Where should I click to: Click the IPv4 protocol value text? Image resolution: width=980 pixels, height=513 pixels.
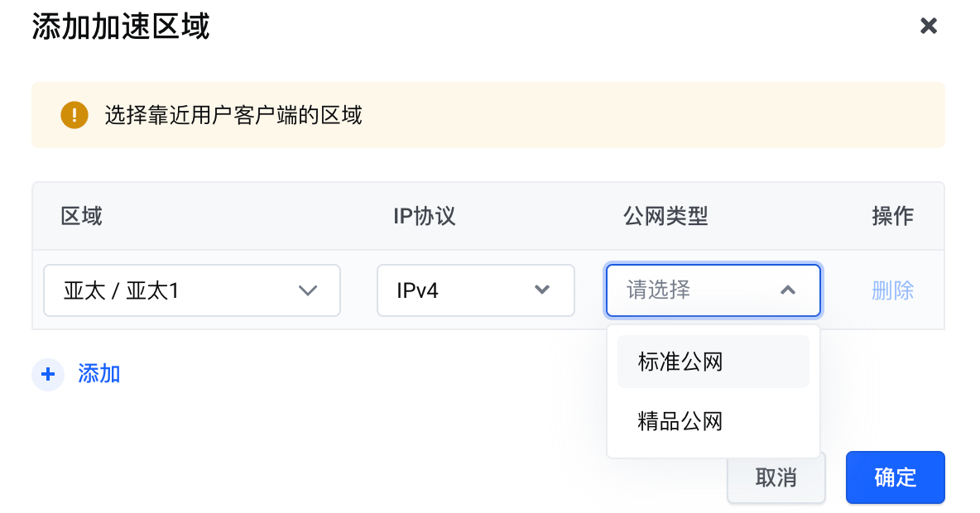[x=417, y=290]
